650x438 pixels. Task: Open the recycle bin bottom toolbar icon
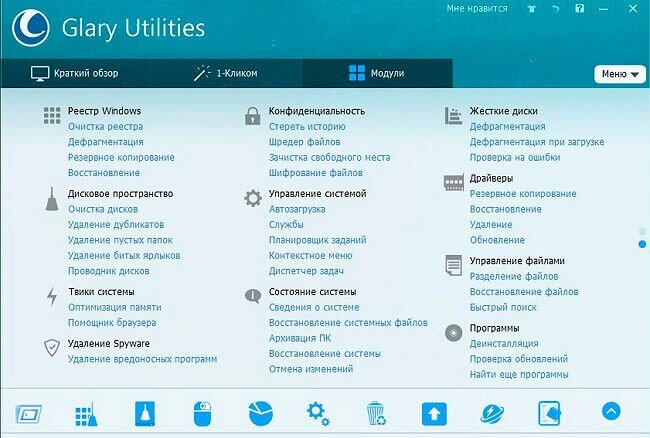click(x=376, y=414)
